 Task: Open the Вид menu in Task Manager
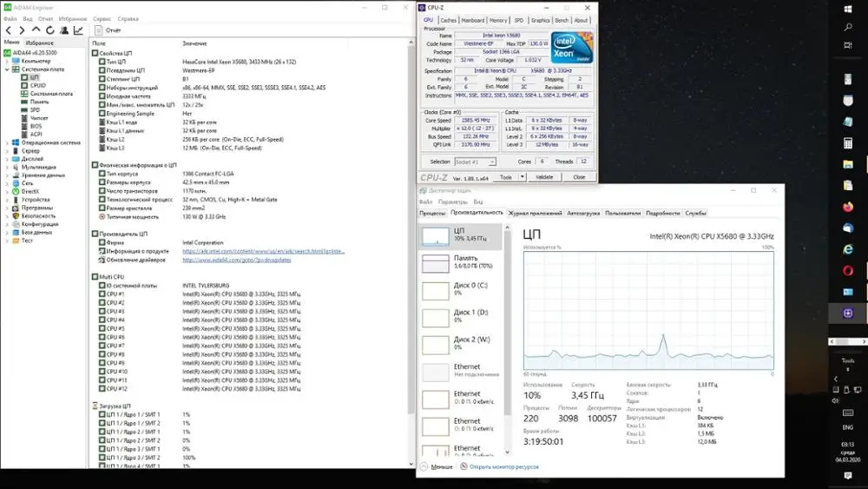pos(477,202)
